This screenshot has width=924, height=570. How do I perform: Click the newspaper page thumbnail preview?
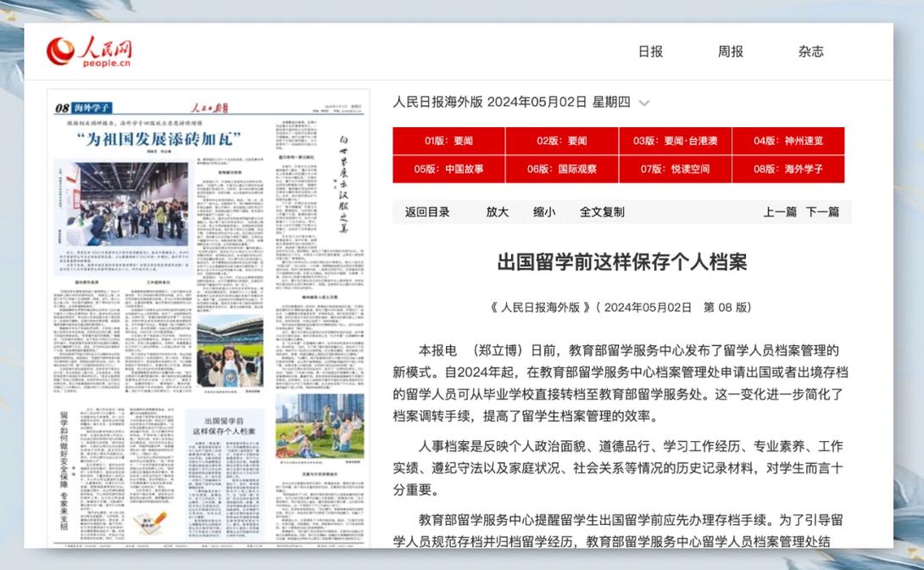[208, 322]
